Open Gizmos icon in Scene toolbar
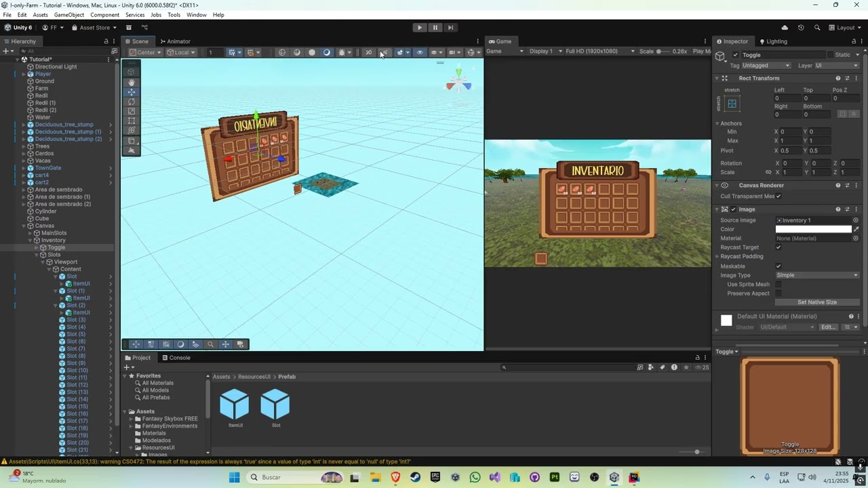 [471, 52]
